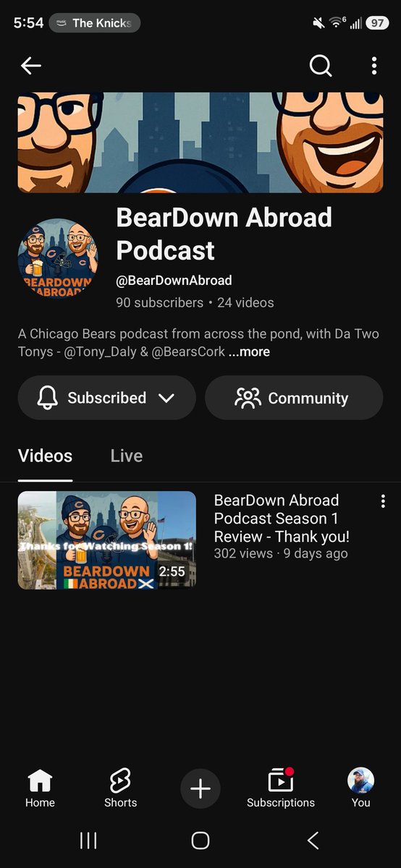
Task: Tap the 302 views · 9 days ago text
Action: coord(281,553)
